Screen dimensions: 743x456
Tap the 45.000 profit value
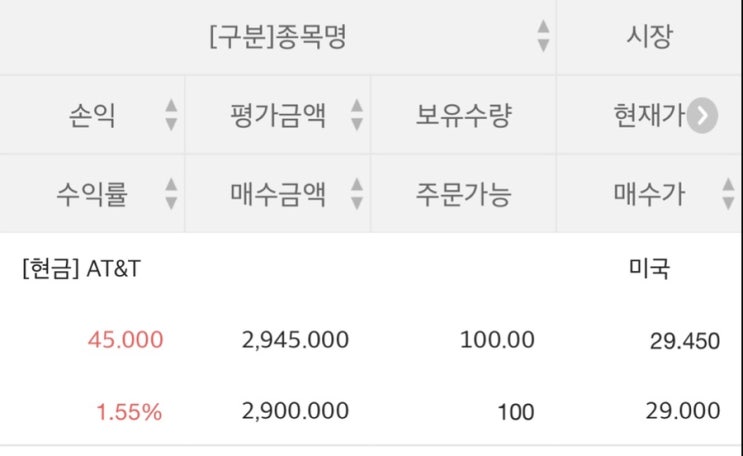tap(126, 340)
